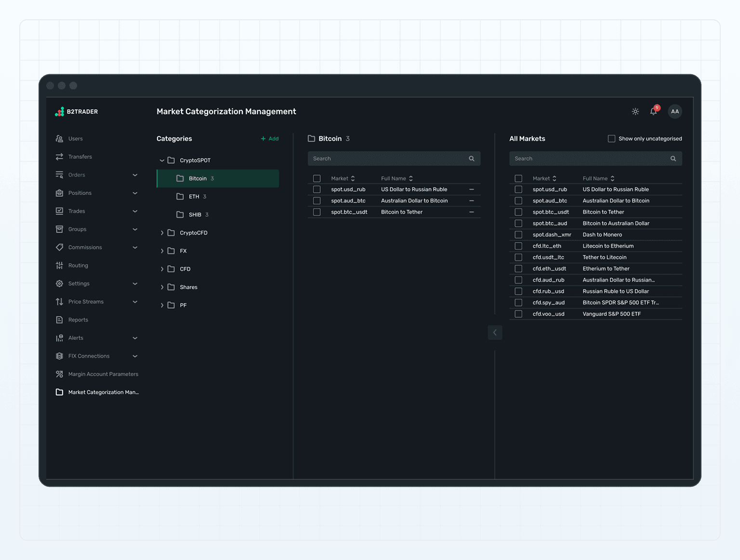Viewport: 740px width, 560px height.
Task: Collapse the CryptoSPOT category folder
Action: tap(162, 160)
